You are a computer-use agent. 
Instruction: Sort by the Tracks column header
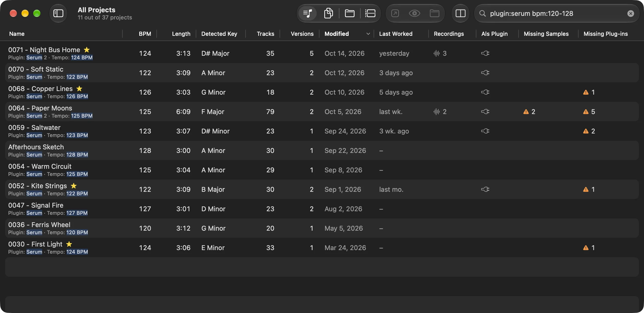click(266, 34)
